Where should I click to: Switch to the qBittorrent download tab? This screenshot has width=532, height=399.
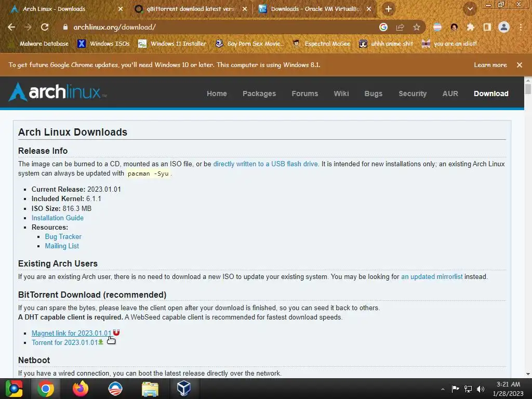coord(190,9)
